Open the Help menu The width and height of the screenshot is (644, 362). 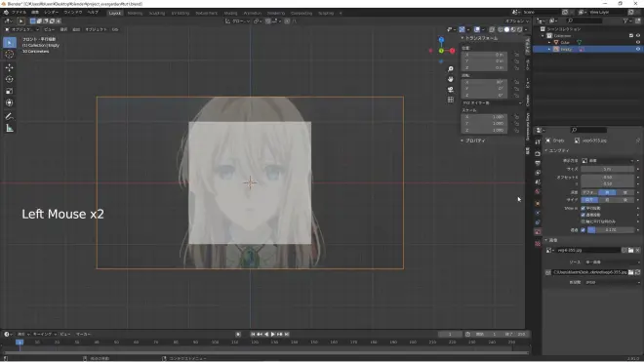(x=93, y=13)
